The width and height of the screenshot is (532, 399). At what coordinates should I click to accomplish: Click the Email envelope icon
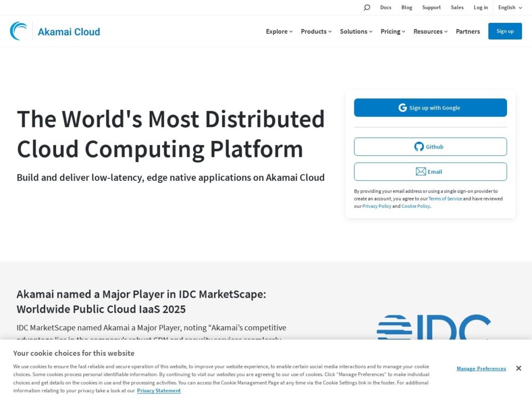[x=421, y=171]
